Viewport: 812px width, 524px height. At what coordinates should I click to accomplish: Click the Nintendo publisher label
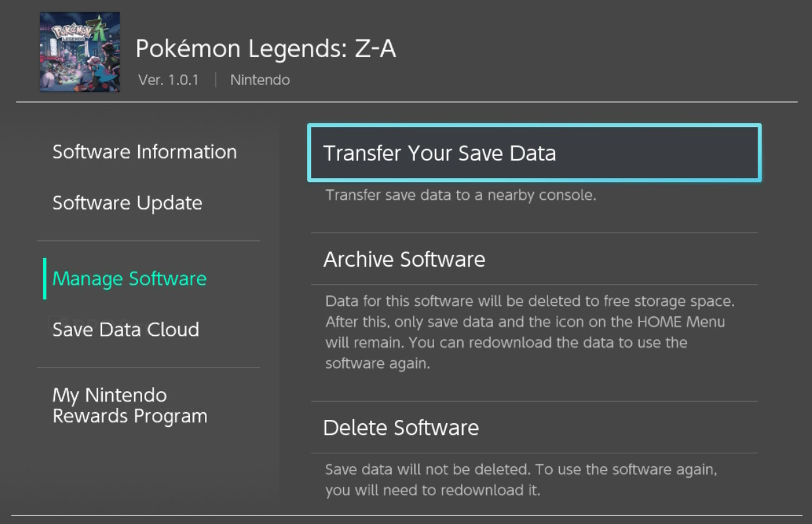click(x=260, y=80)
